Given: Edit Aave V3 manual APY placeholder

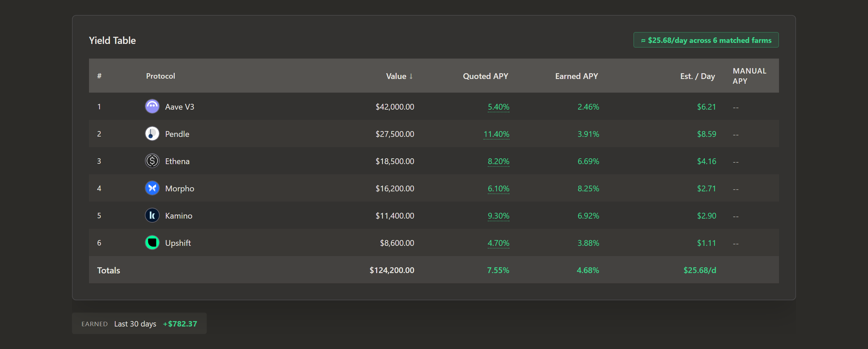Looking at the screenshot, I should 735,107.
